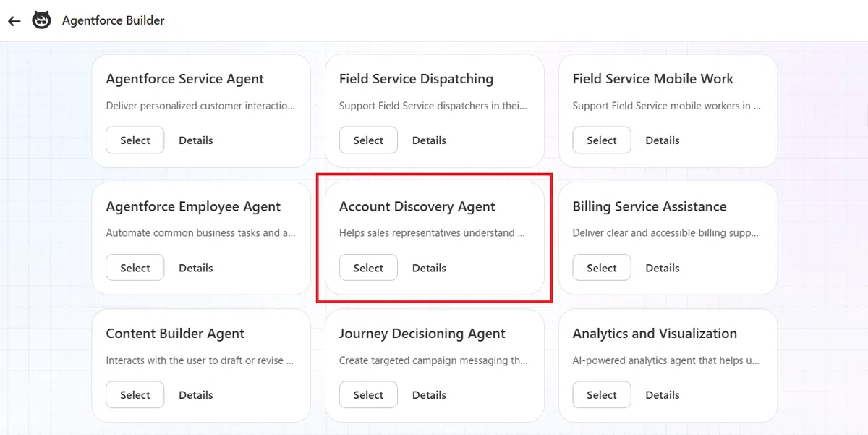This screenshot has width=868, height=435.
Task: Click the 'Support Field Service dispatchers' description
Action: tap(433, 106)
